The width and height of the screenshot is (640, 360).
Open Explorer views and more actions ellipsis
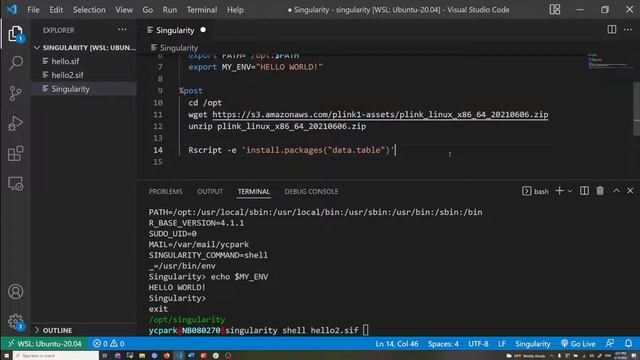(x=122, y=30)
